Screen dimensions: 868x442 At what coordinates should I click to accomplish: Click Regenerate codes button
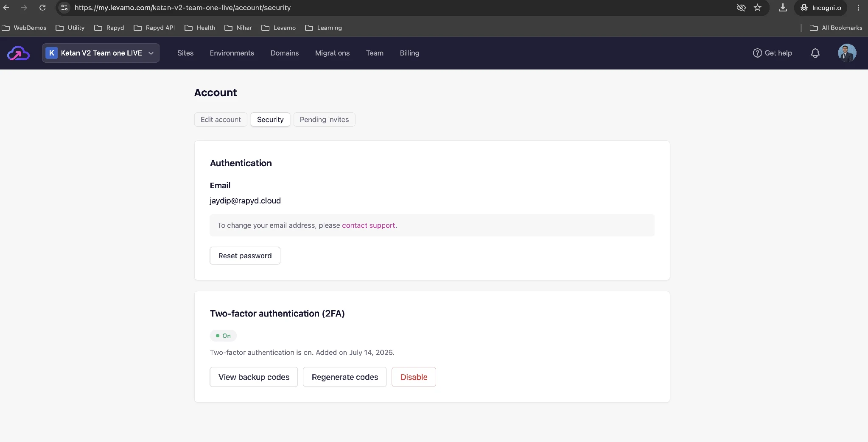[x=344, y=377]
